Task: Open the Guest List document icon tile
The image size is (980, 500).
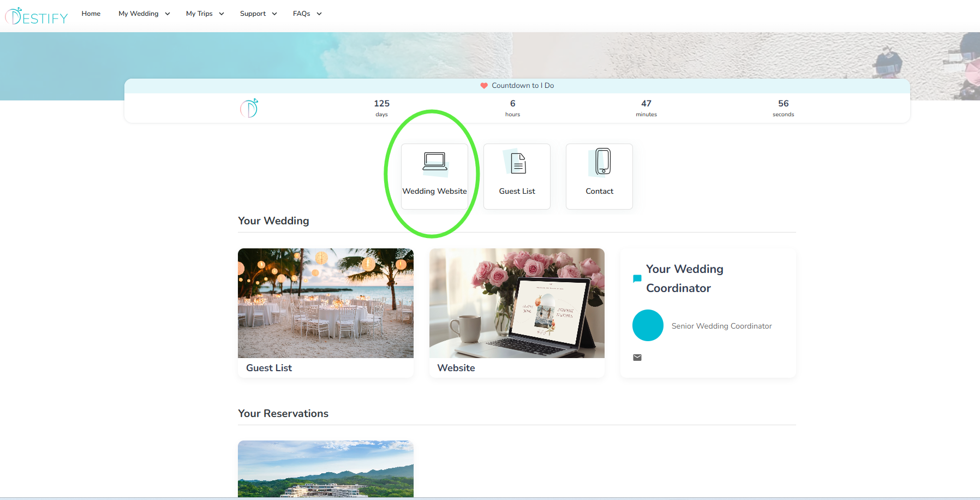Action: tap(517, 176)
